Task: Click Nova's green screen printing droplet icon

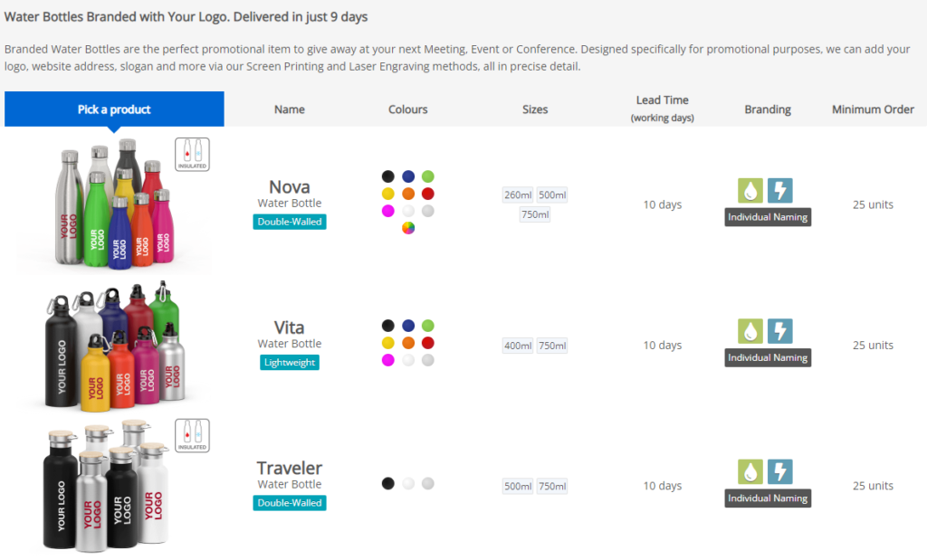Action: tap(750, 190)
